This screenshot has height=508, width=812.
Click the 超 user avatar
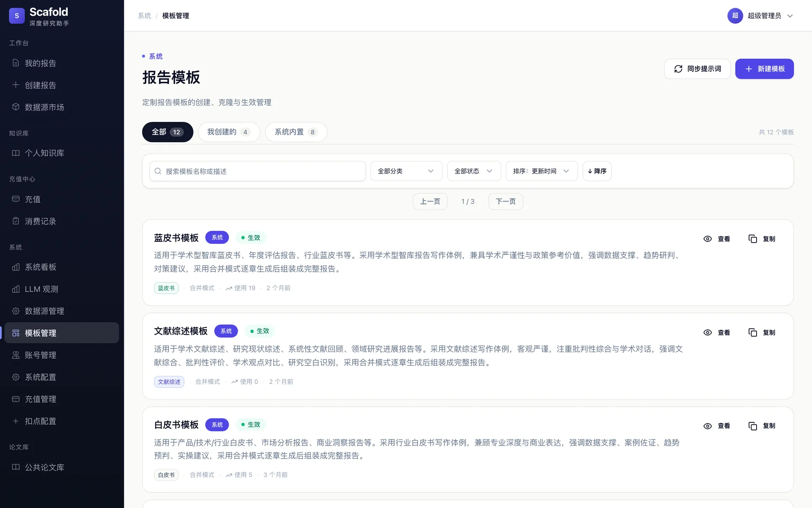[x=735, y=16]
